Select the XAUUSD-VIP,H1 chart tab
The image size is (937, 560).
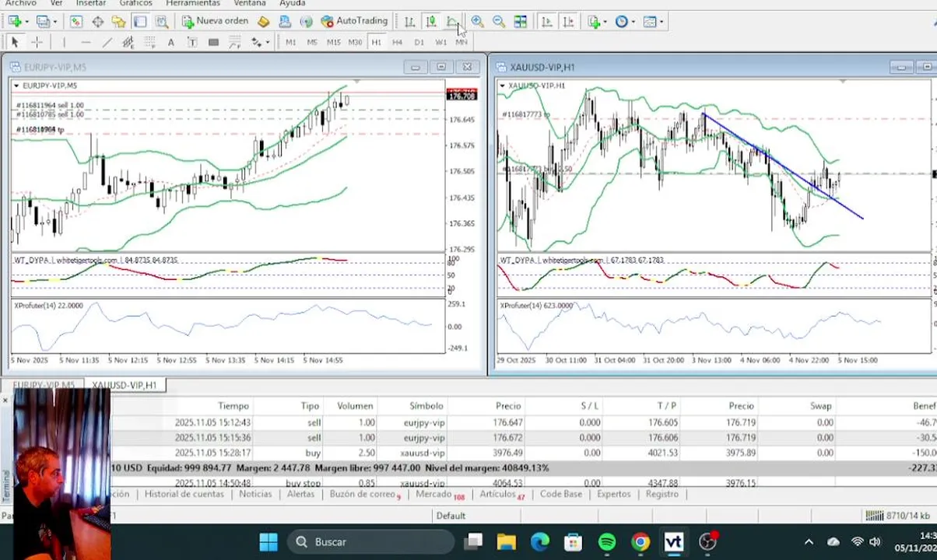[x=124, y=385]
